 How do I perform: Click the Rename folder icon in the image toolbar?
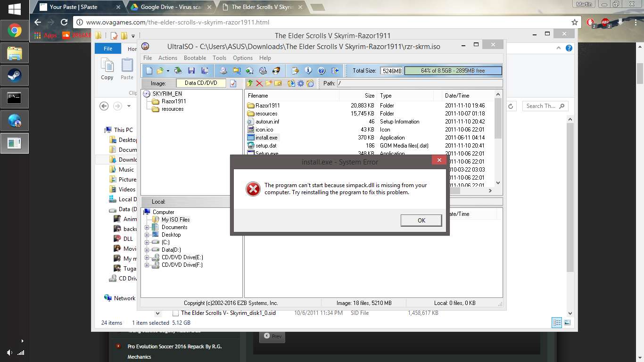[x=278, y=83]
